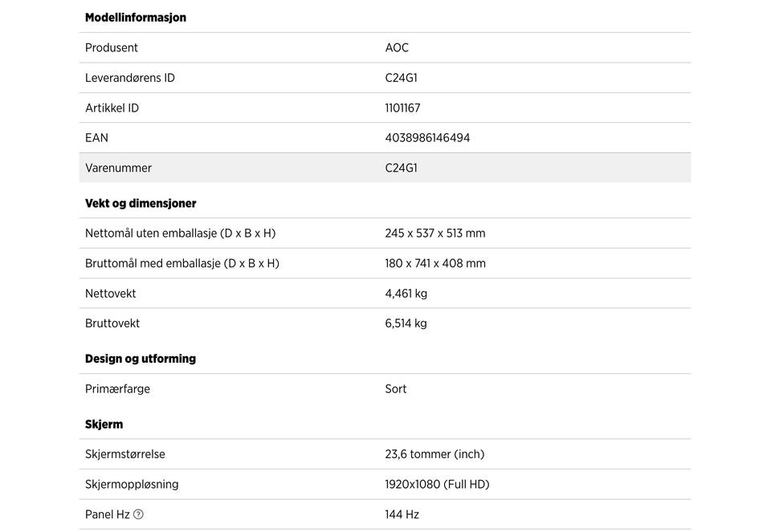Click the Design og utforming heading
This screenshot has width=771, height=532.
[141, 359]
